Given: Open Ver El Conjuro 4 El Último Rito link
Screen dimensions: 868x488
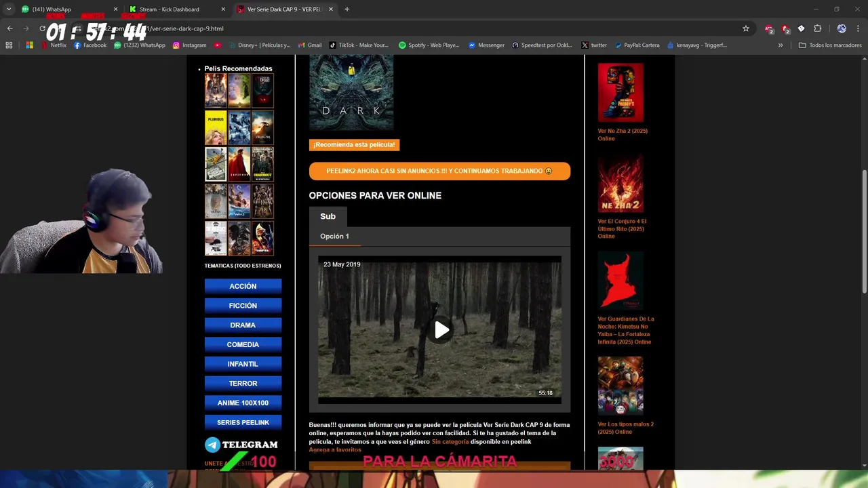Looking at the screenshot, I should [x=622, y=228].
